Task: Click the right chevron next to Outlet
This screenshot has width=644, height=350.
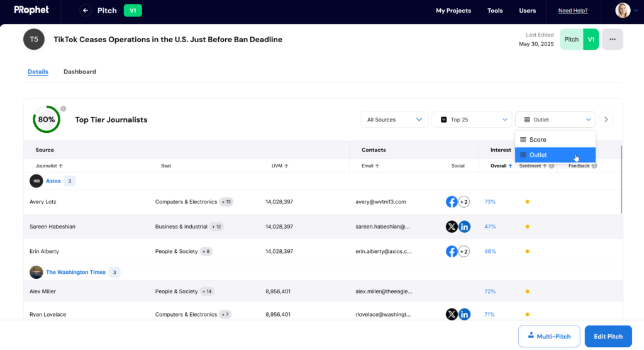Action: (606, 120)
